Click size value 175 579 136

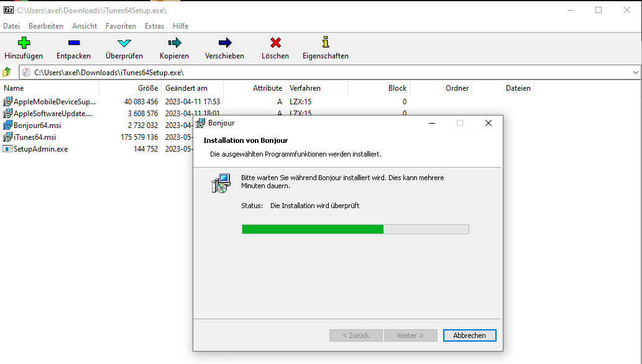[x=139, y=137]
